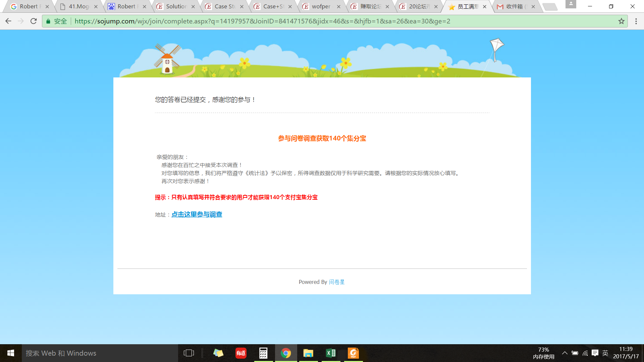
Task: Open File Explorer taskbar icon
Action: pyautogui.click(x=308, y=353)
